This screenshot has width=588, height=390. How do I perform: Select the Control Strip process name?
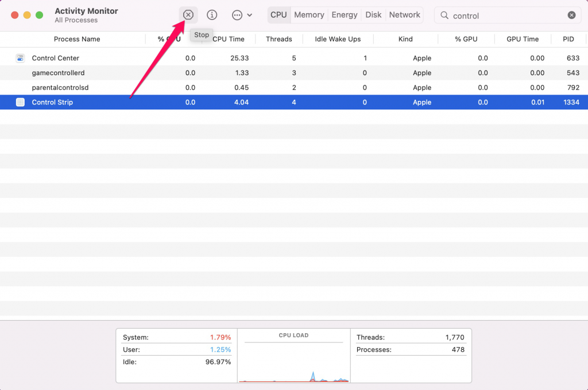[52, 102]
